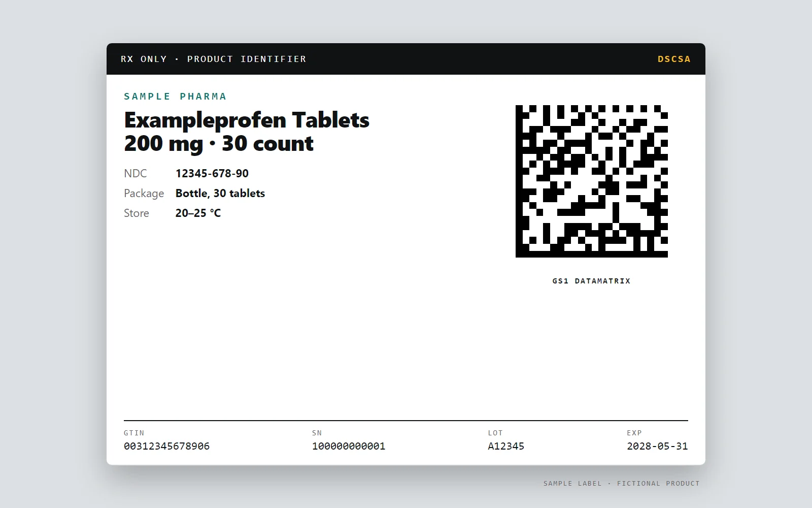
Task: Click the 'LOT' footer label
Action: pyautogui.click(x=495, y=433)
